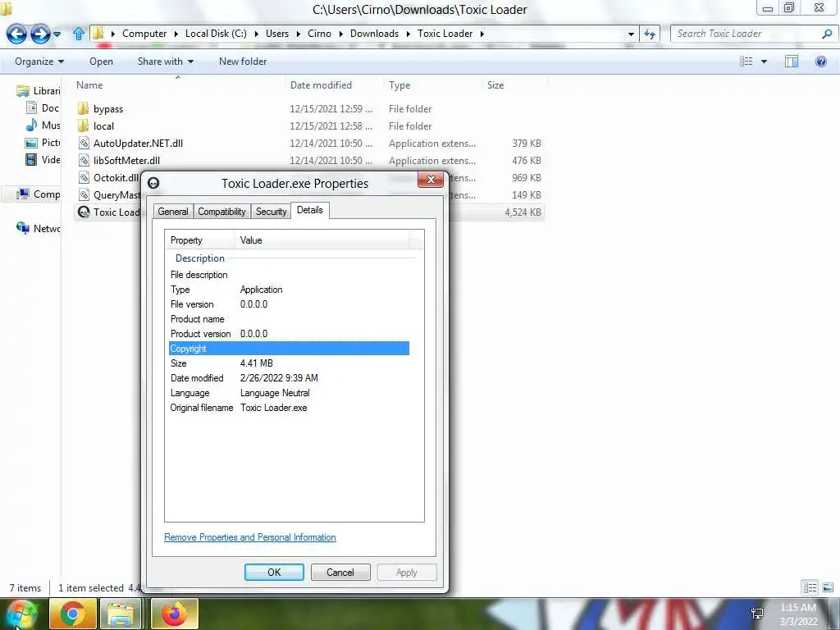This screenshot has width=840, height=630.
Task: Click the Octokit.dll file icon
Action: tap(84, 178)
